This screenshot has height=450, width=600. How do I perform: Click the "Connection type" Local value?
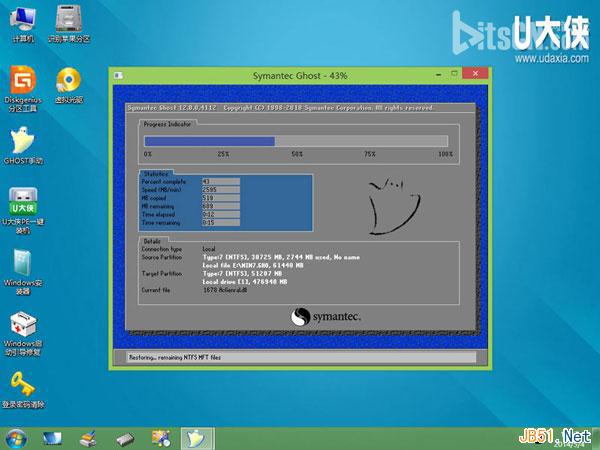pos(209,249)
